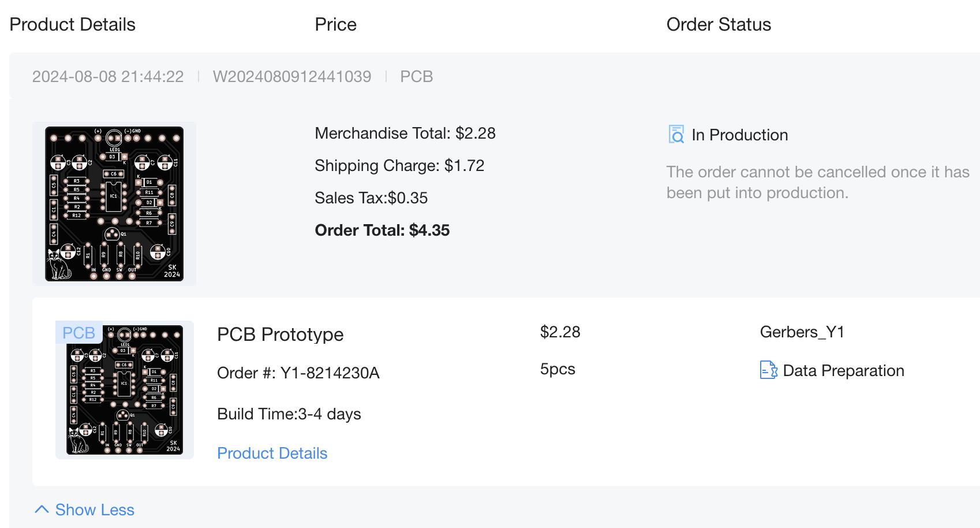
Task: Click the PCB Prototype title
Action: pos(280,334)
